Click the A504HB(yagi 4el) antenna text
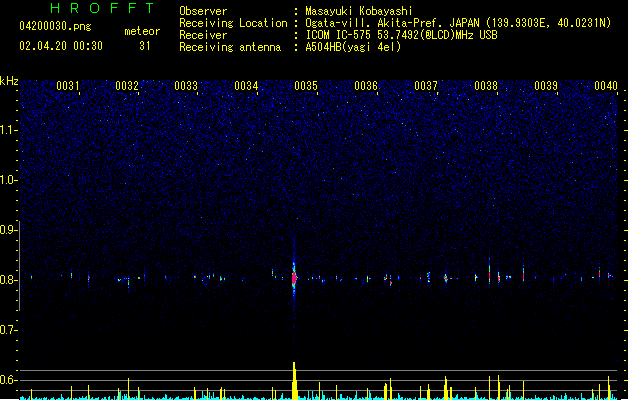Viewport: 629px width, 400px height. pyautogui.click(x=353, y=47)
